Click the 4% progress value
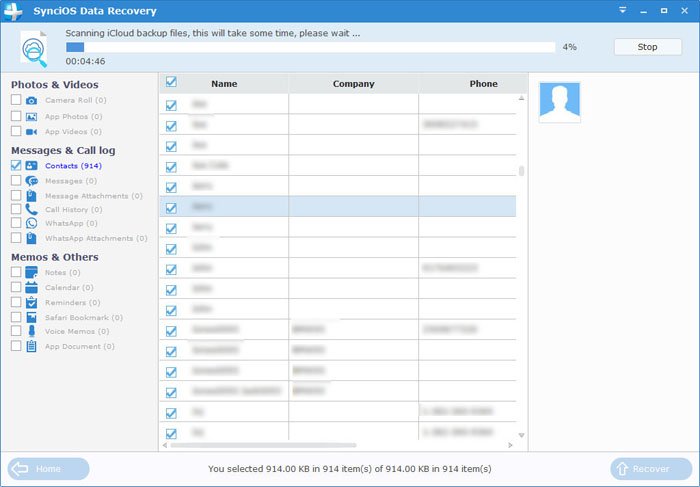Image resolution: width=700 pixels, height=487 pixels. [570, 47]
